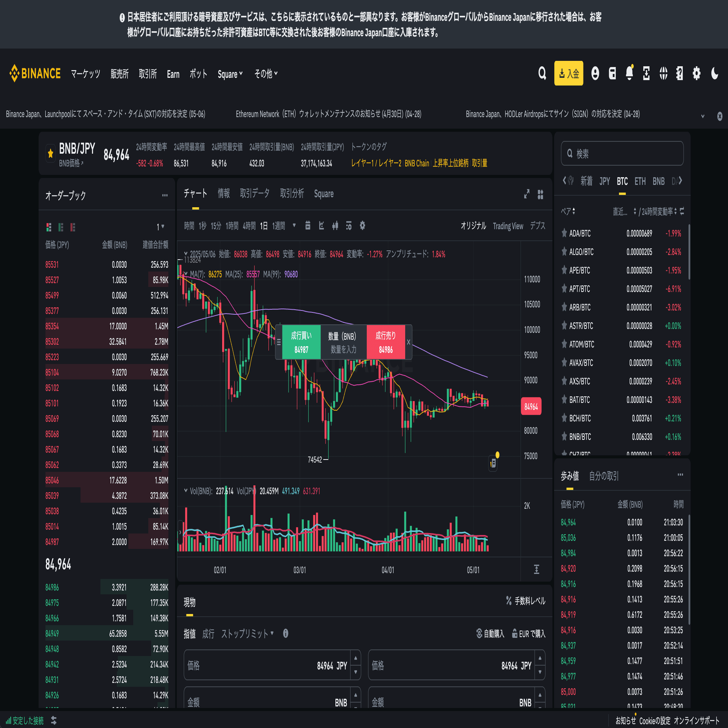Open the ストップリミット order type dropdown
This screenshot has width=728, height=728.
[247, 634]
